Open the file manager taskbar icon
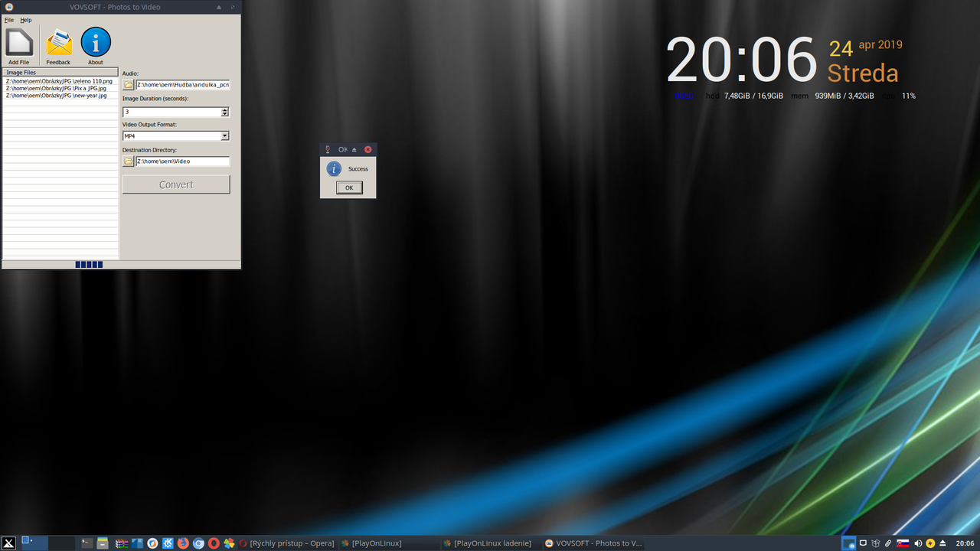The width and height of the screenshot is (980, 551). pos(103,543)
